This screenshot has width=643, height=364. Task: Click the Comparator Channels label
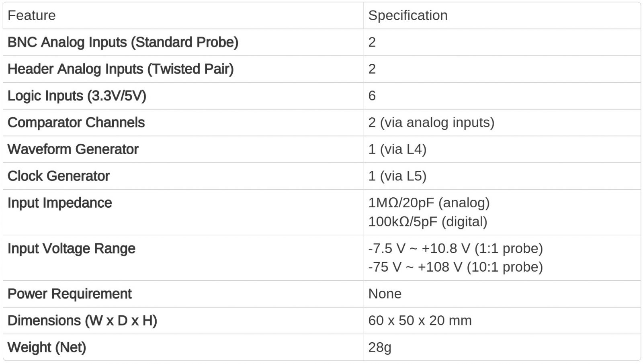coord(76,123)
